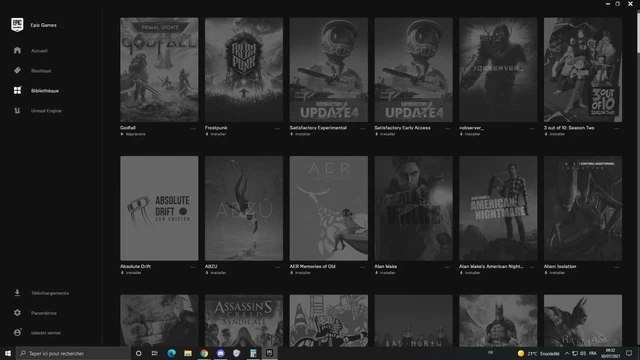
Task: Open the calculator app in taskbar
Action: (253, 353)
